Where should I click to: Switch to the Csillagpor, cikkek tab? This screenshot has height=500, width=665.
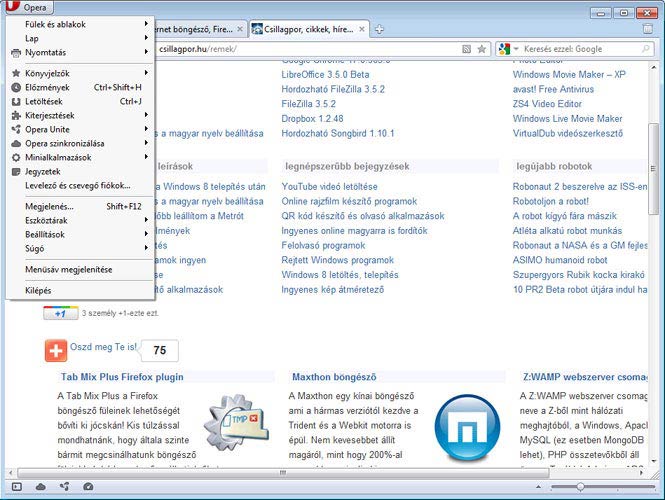click(x=308, y=29)
